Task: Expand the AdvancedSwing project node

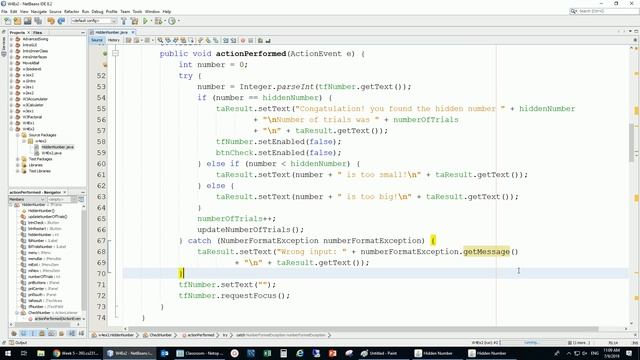Action: (11, 39)
